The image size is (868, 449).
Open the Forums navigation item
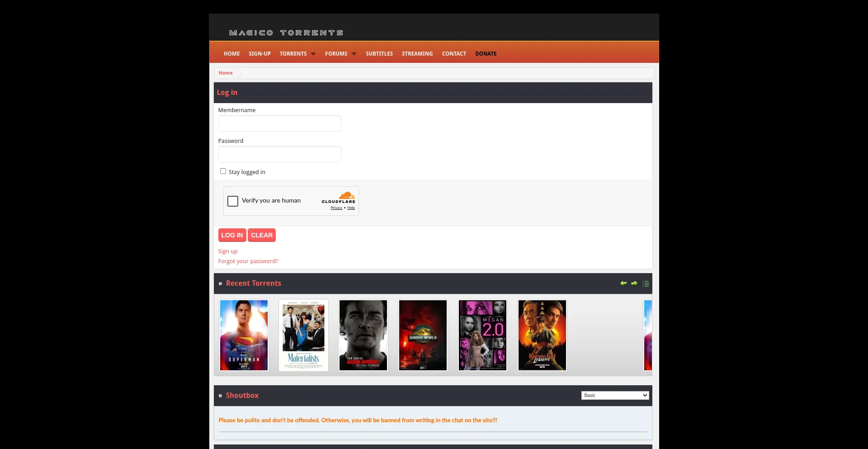click(x=336, y=54)
